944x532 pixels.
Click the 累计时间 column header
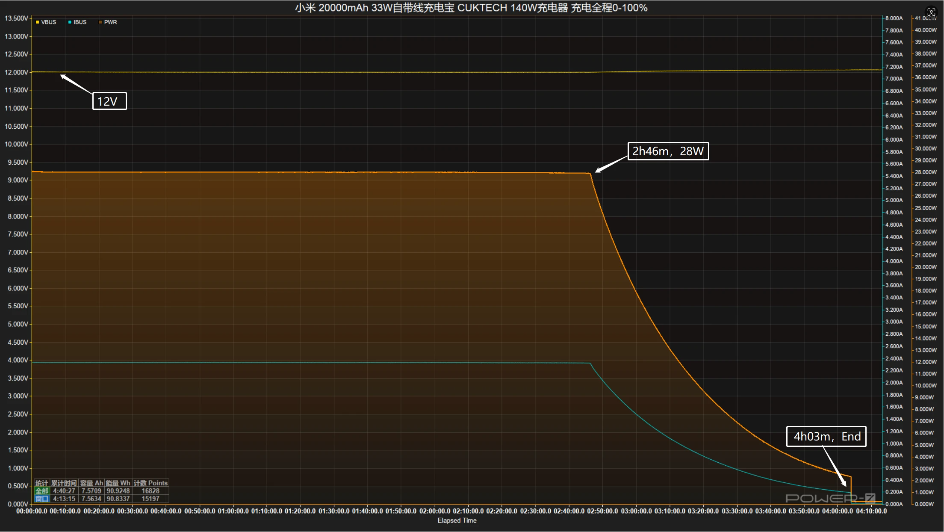64,483
